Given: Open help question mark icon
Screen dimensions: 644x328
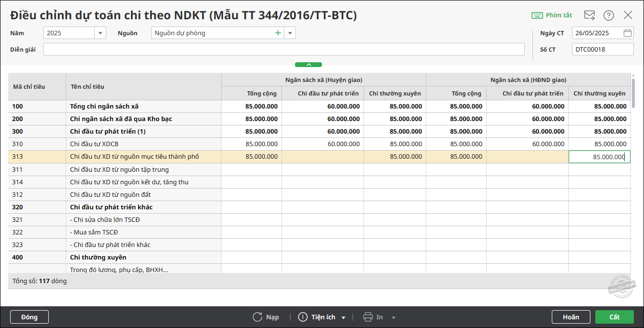Looking at the screenshot, I should click(609, 15).
